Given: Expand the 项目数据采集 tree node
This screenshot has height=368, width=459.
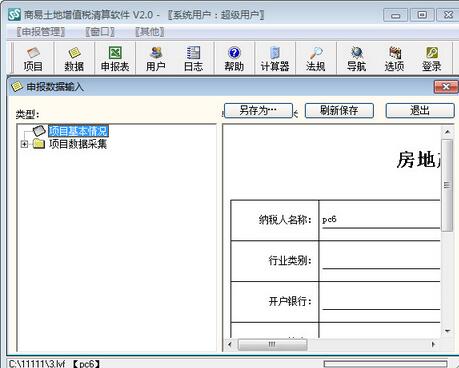Looking at the screenshot, I should [24, 144].
